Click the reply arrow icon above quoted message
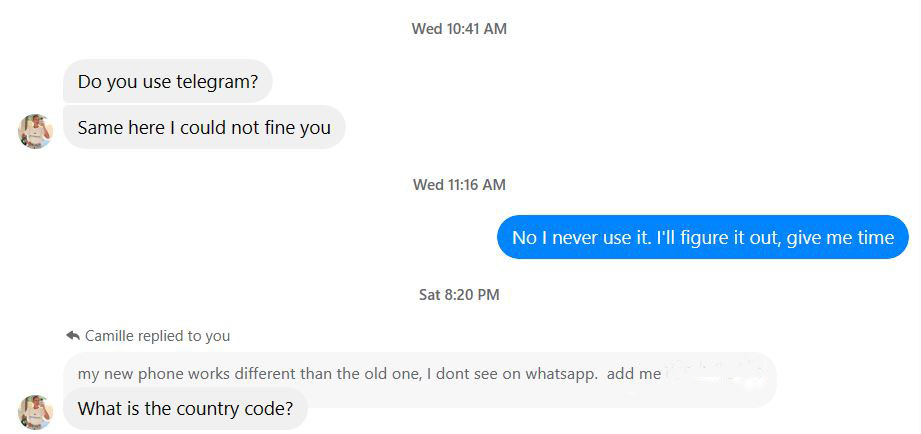 click(72, 336)
